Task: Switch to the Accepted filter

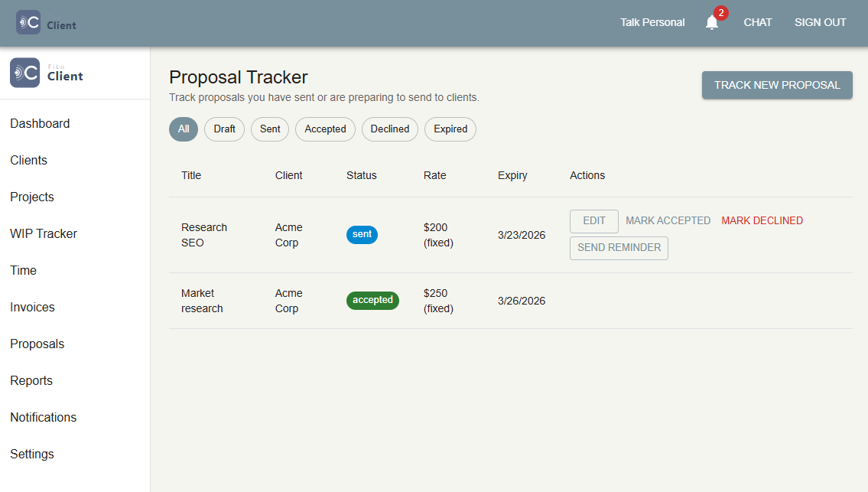Action: point(324,129)
